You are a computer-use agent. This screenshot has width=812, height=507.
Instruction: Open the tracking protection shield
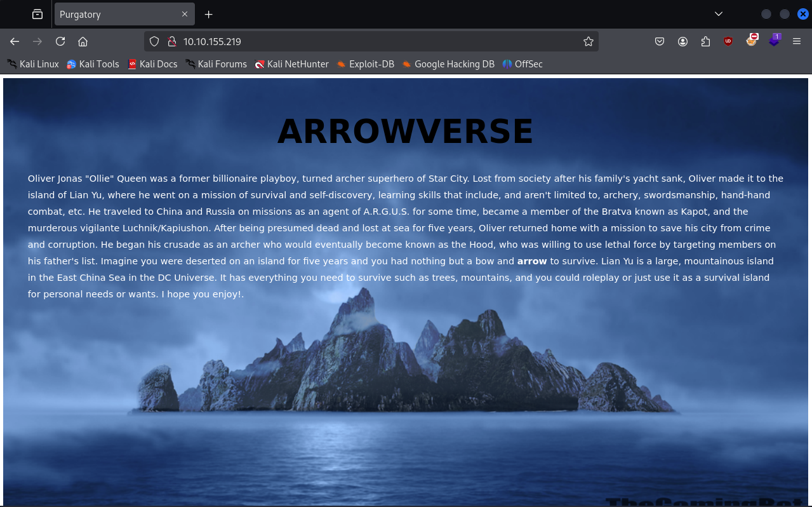[x=154, y=41]
